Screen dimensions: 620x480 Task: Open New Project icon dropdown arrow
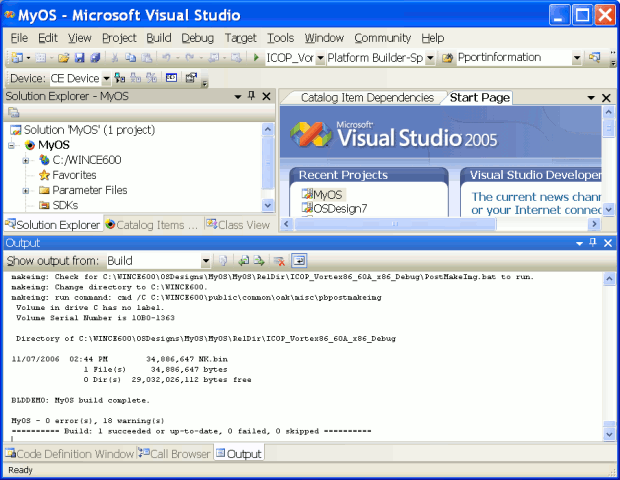coord(28,58)
